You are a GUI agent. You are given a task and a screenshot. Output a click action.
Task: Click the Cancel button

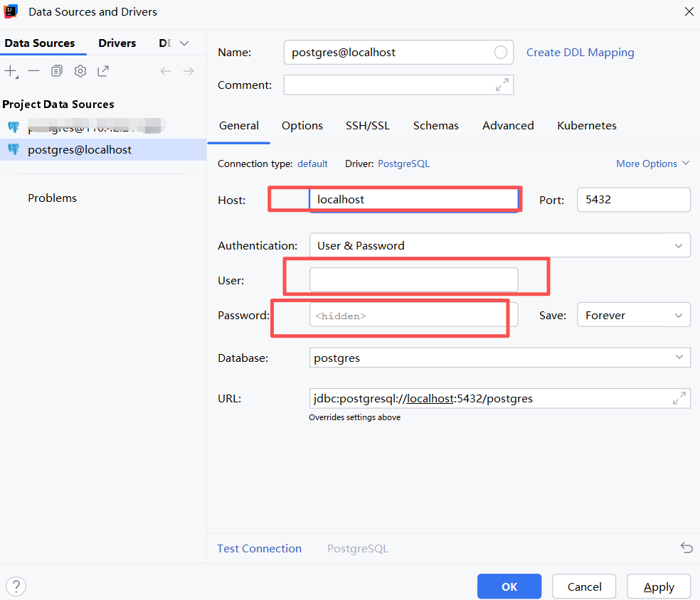tap(584, 586)
